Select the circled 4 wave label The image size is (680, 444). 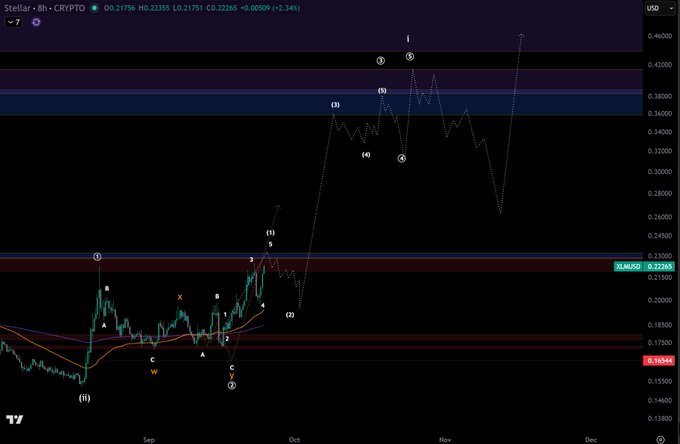(402, 158)
